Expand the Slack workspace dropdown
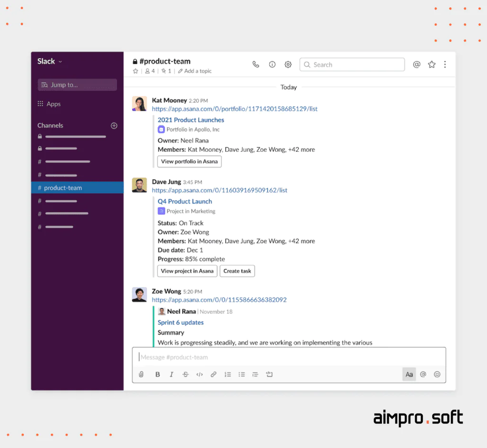487x448 pixels. coord(49,61)
